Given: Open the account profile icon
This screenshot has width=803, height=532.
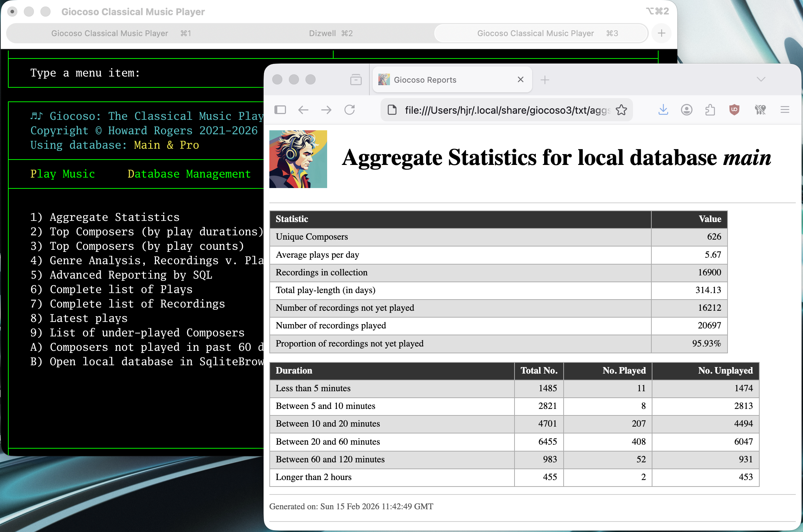Looking at the screenshot, I should click(x=686, y=110).
